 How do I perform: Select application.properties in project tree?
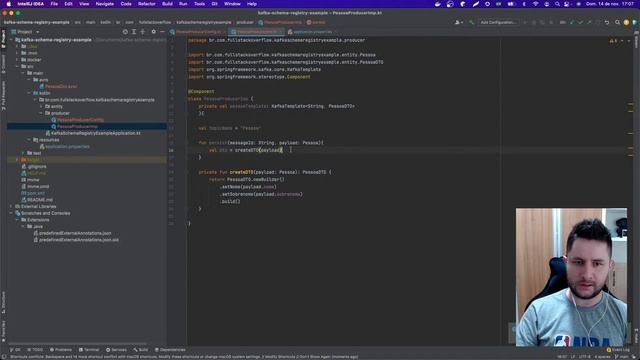(x=65, y=147)
